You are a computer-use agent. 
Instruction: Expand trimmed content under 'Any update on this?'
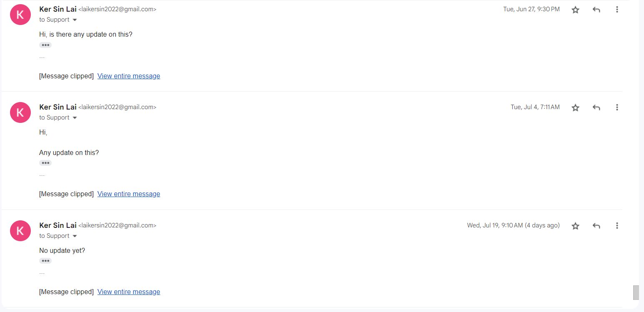pos(45,163)
